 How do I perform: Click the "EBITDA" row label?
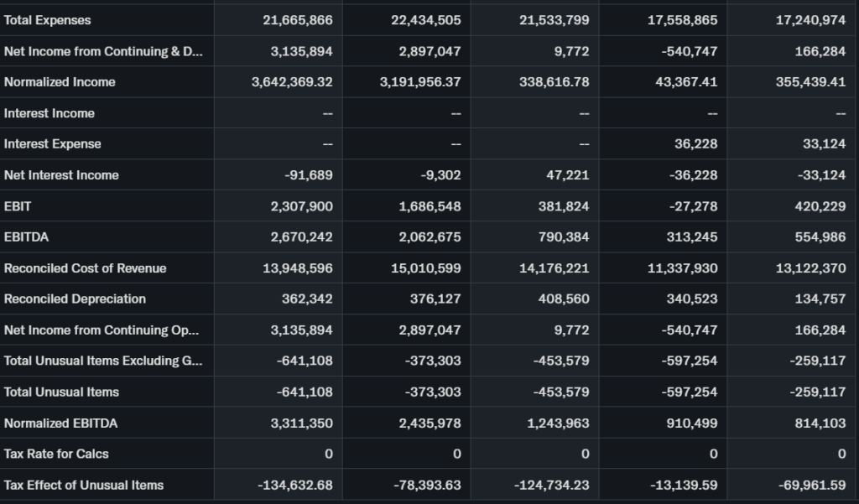[26, 237]
